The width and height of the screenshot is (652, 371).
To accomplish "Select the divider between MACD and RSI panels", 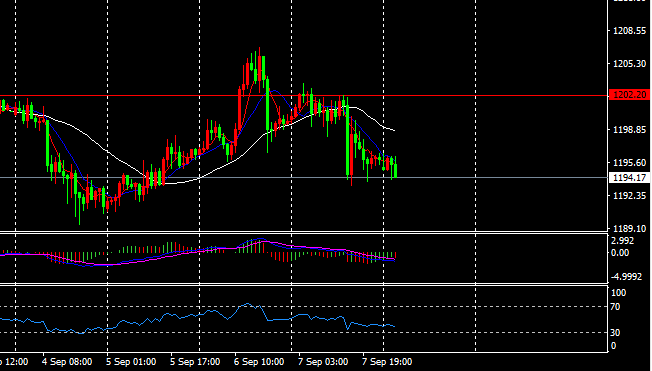I will [x=304, y=284].
